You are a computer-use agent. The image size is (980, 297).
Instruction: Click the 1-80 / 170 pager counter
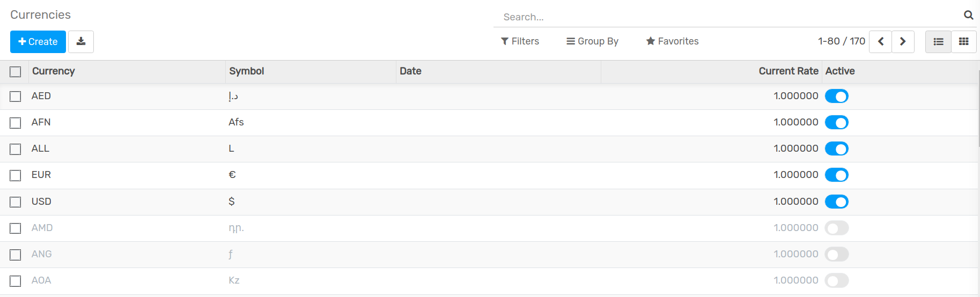pos(841,41)
